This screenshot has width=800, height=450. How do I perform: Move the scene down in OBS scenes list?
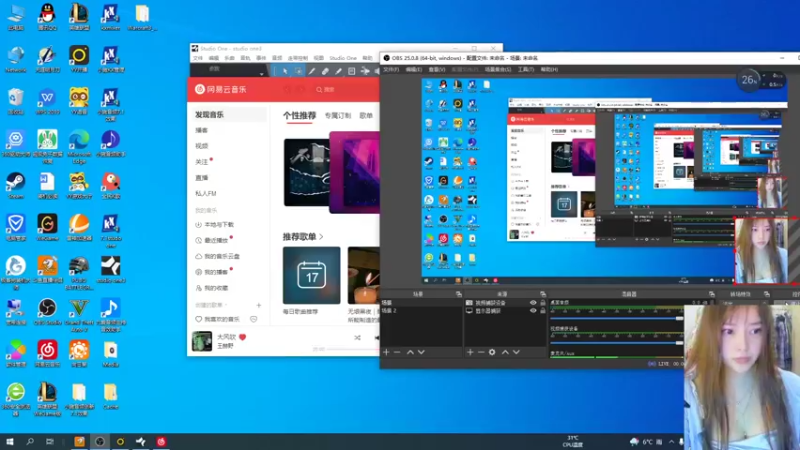tap(421, 352)
